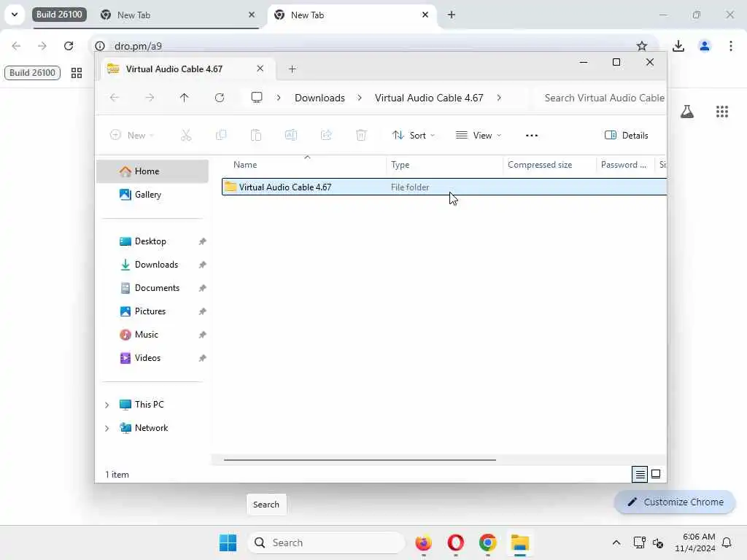Screen dimensions: 747x560
Task: Toggle the Details pane
Action: 627,135
